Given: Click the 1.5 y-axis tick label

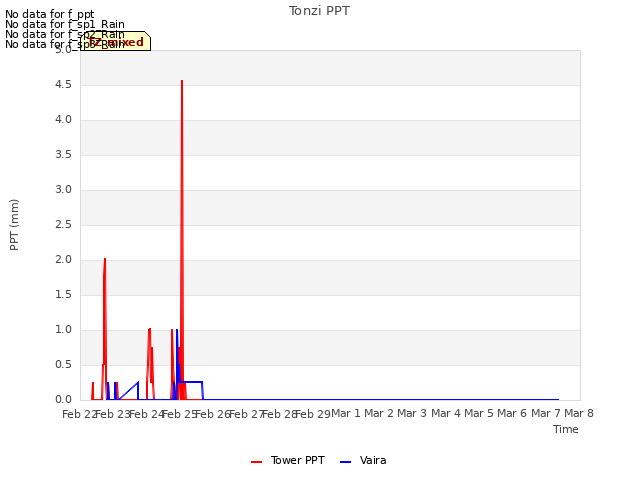Looking at the screenshot, I should (x=63, y=295).
